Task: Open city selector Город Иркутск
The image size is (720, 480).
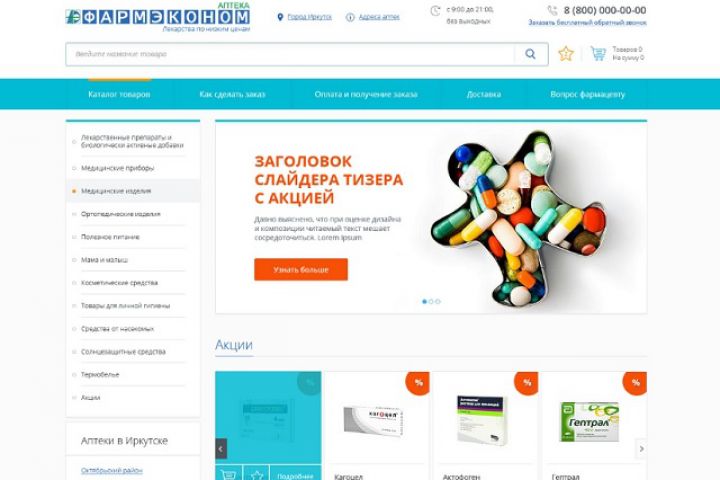Action: [309, 17]
